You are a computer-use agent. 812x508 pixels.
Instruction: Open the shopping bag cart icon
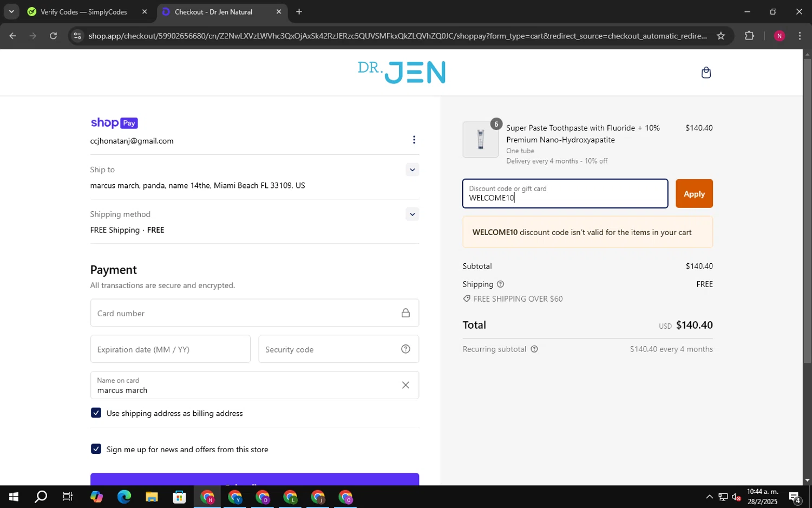click(x=706, y=73)
